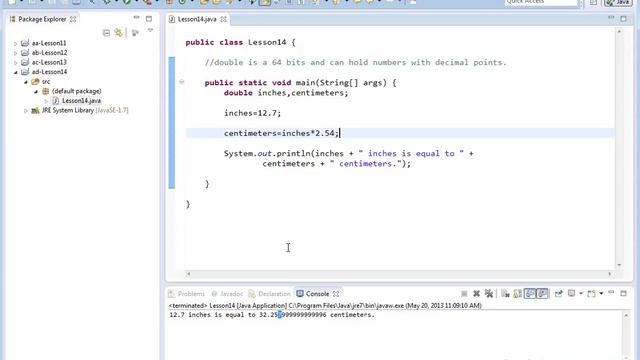Click the (default package) icon

pos(46,91)
